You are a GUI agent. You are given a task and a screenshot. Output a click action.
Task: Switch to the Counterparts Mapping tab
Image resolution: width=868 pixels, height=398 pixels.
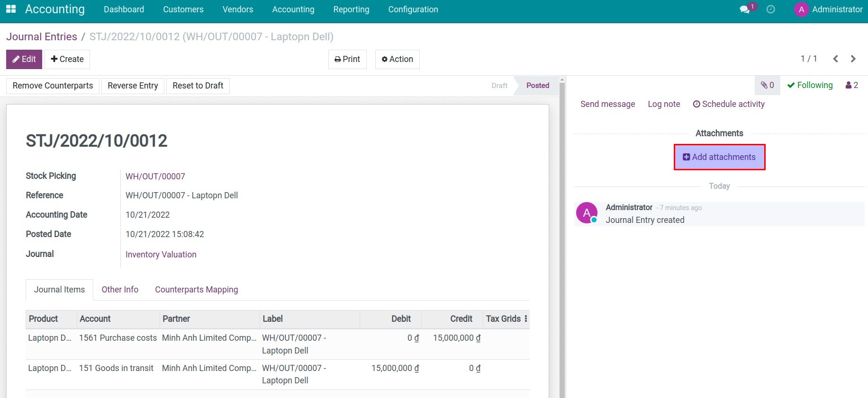196,290
